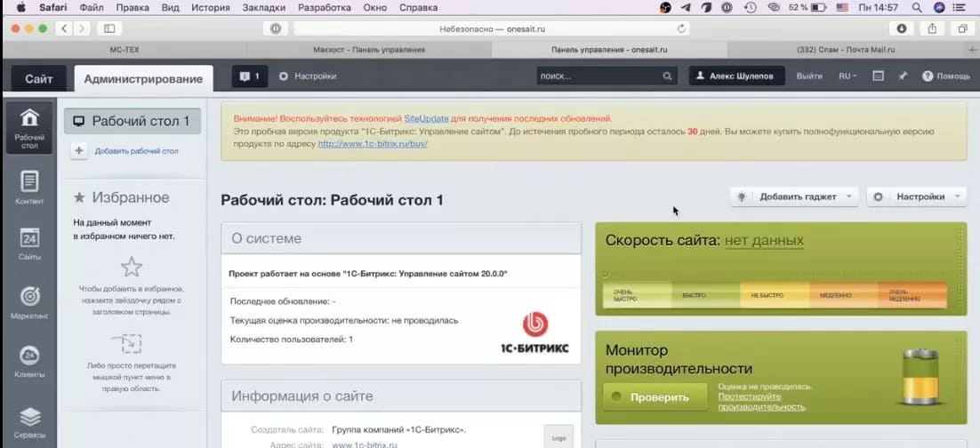Open Разработка menu in menu bar

(x=324, y=7)
